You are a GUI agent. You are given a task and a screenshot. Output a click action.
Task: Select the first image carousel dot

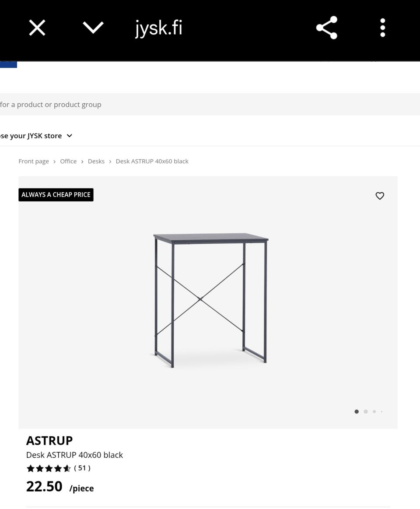357,411
